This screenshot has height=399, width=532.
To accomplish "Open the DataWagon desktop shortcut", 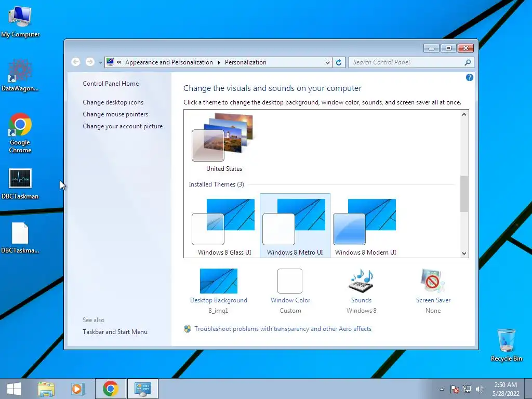I will click(20, 75).
